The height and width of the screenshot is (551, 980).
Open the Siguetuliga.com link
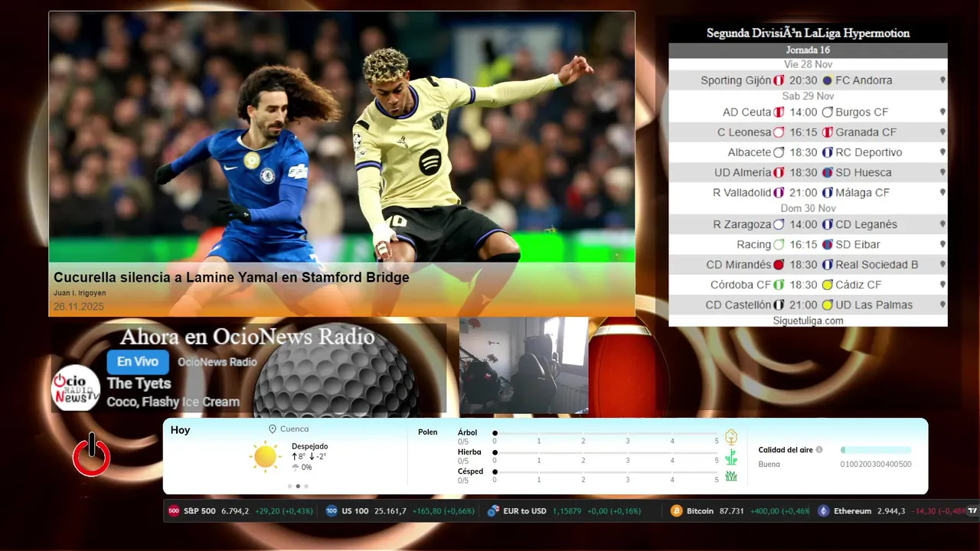pos(808,321)
